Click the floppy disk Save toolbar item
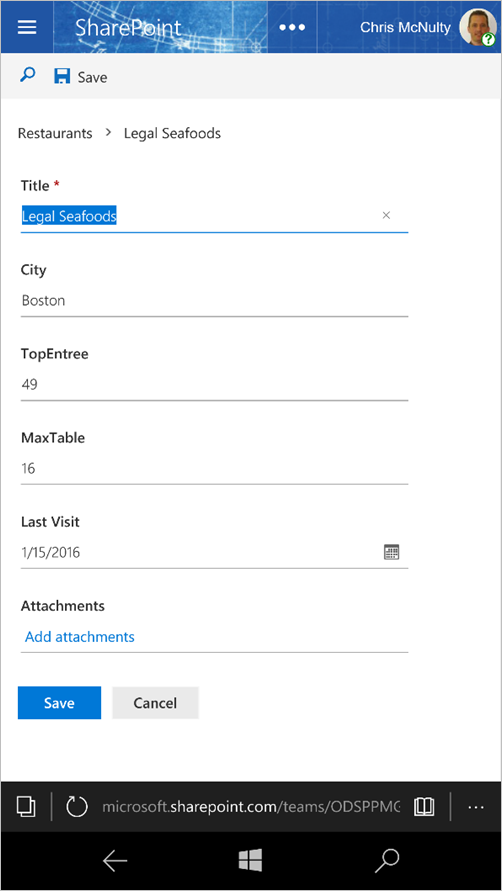The height and width of the screenshot is (891, 502). (x=80, y=77)
